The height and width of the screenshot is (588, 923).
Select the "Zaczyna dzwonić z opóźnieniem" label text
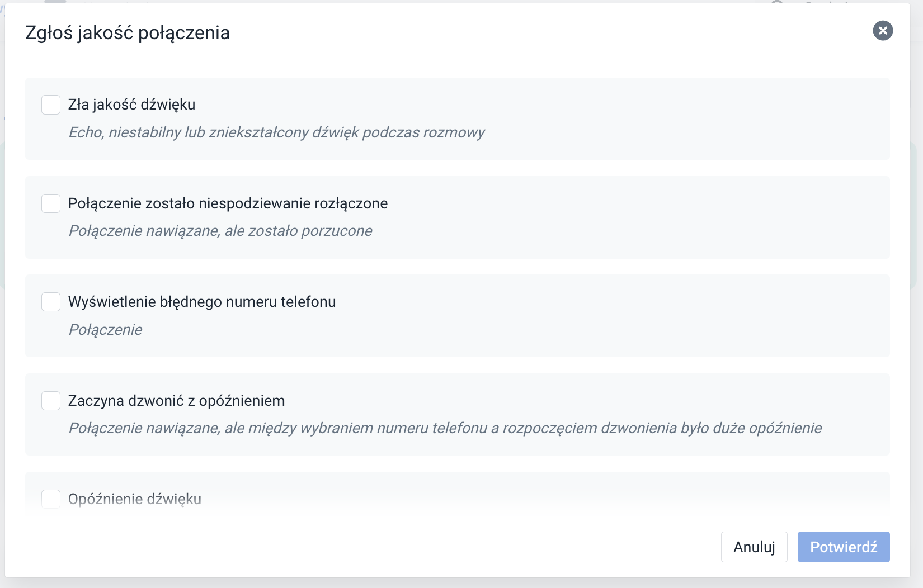point(176,400)
